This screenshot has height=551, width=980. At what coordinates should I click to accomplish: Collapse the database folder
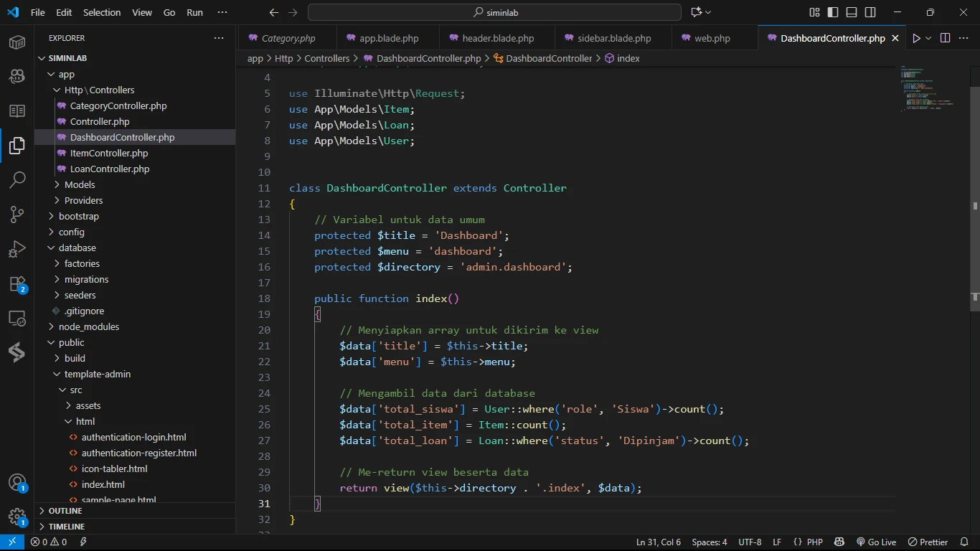point(77,248)
